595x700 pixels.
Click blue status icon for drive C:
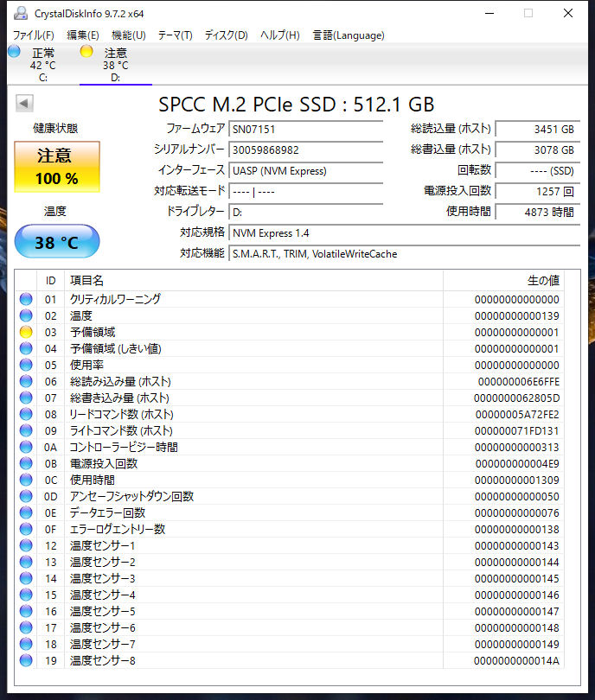click(x=14, y=52)
